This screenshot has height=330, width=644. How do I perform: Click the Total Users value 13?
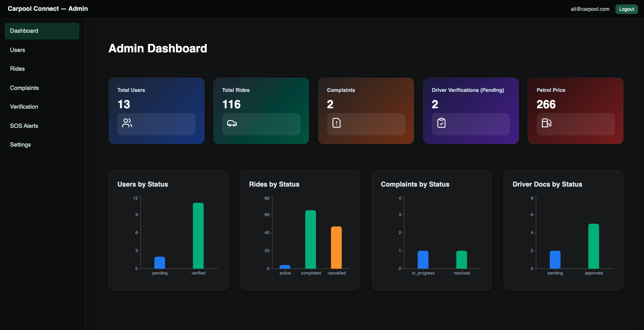[124, 104]
